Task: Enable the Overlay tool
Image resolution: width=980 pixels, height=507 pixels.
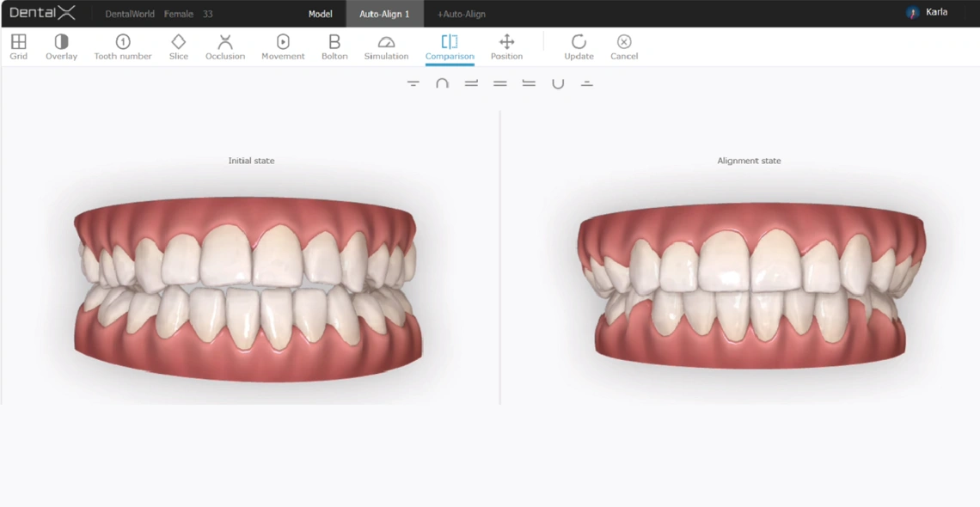Action: click(x=61, y=47)
